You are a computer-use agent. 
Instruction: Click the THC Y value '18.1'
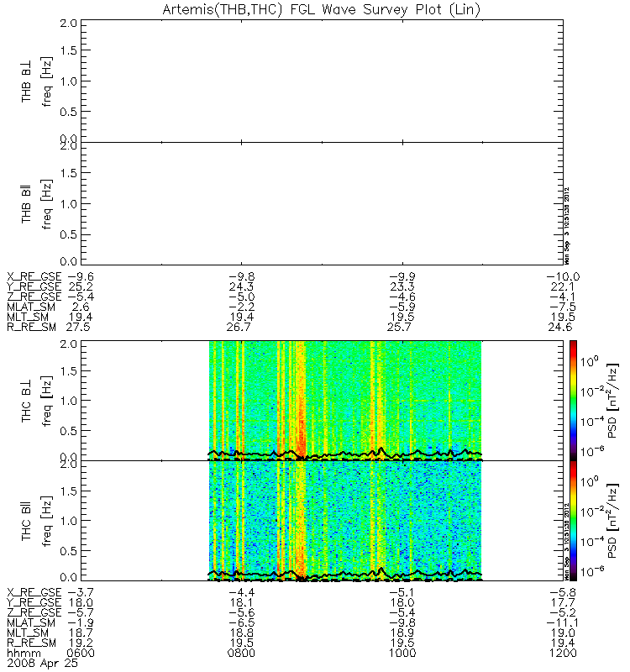pyautogui.click(x=242, y=602)
